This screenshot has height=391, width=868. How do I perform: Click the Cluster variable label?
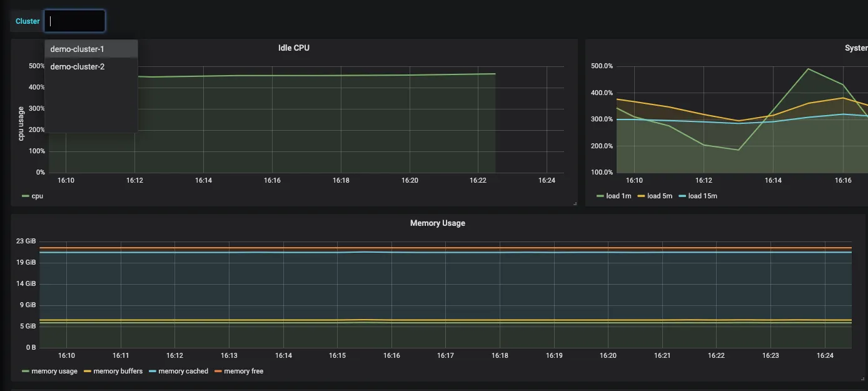[28, 21]
